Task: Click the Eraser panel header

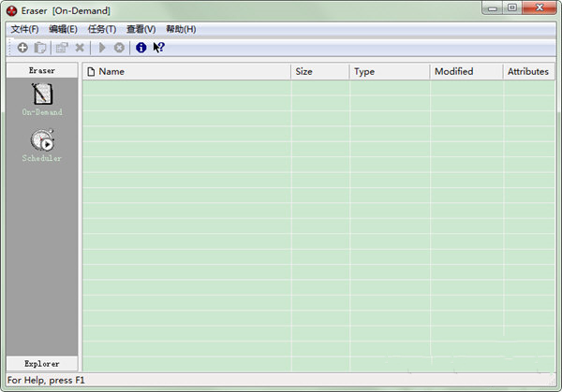Action: (42, 70)
